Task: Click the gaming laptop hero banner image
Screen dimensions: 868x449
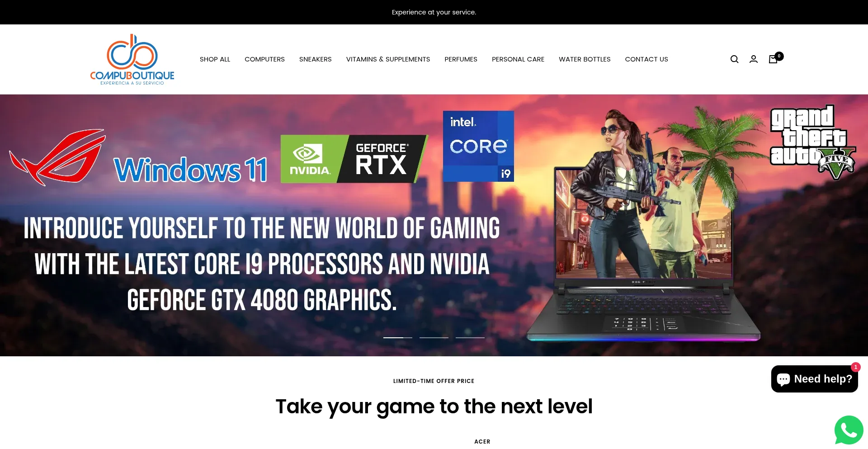Action: [x=434, y=225]
